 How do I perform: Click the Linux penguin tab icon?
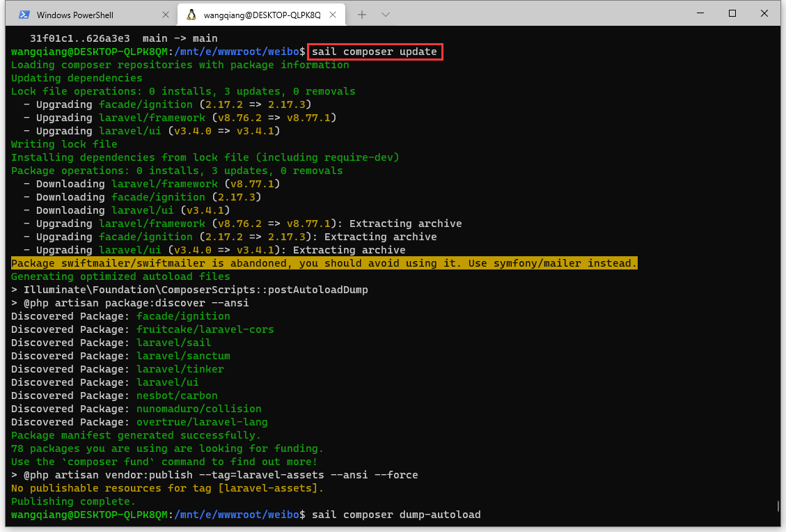click(x=191, y=15)
